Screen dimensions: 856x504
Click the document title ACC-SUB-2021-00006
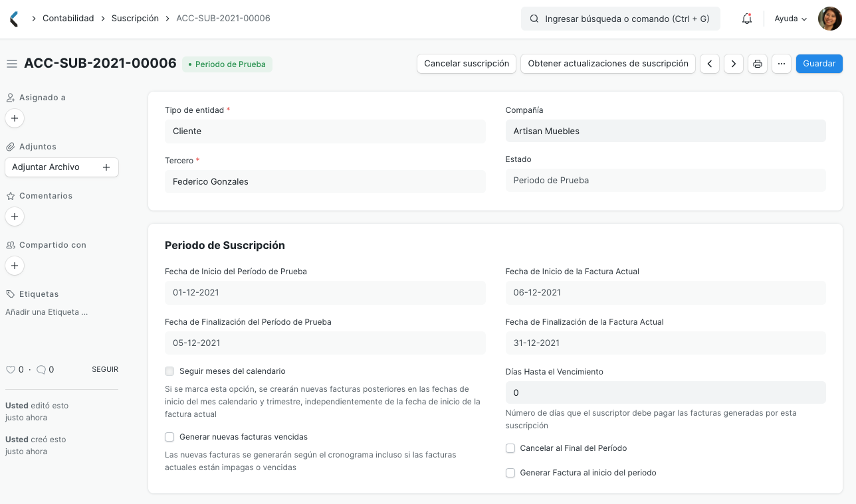tap(100, 64)
